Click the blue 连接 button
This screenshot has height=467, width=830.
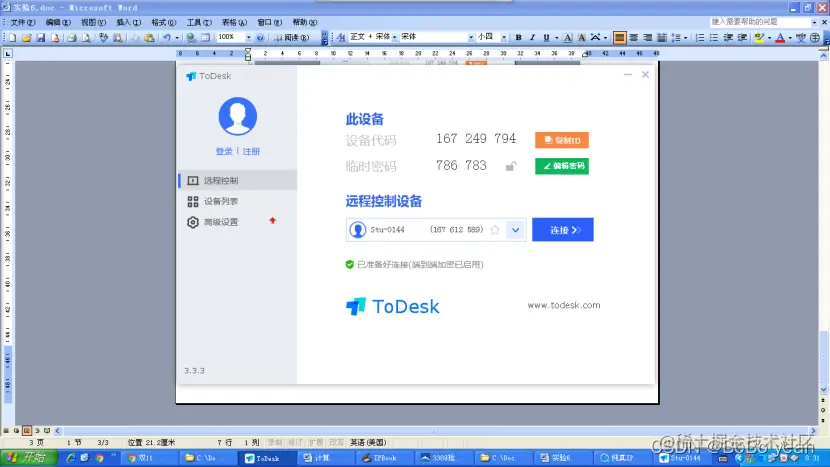(x=563, y=230)
